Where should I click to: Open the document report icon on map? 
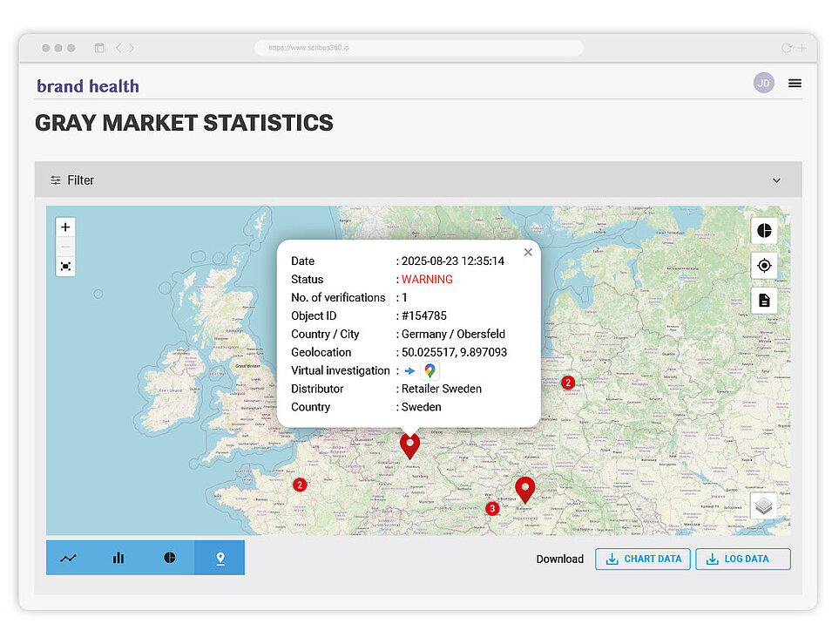click(x=764, y=301)
